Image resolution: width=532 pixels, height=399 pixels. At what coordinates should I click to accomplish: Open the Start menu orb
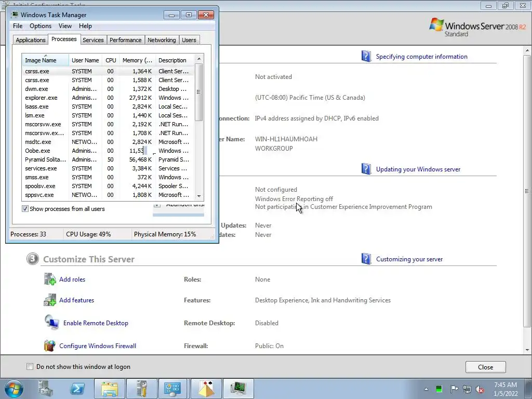coord(14,389)
